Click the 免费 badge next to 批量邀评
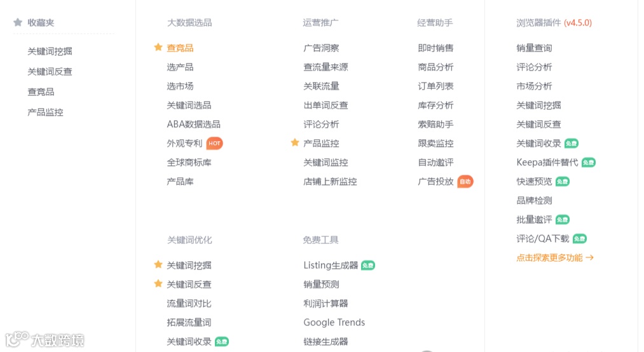The width and height of the screenshot is (644, 352). pyautogui.click(x=562, y=220)
